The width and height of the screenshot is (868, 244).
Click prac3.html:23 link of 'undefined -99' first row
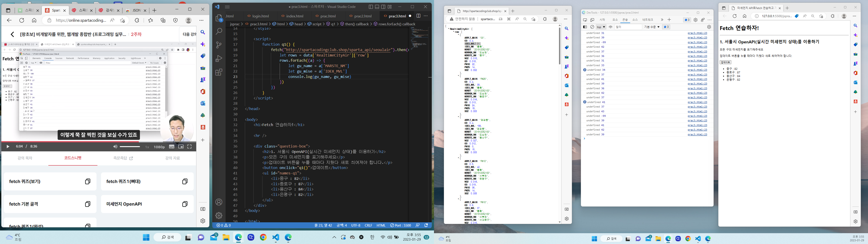click(697, 42)
